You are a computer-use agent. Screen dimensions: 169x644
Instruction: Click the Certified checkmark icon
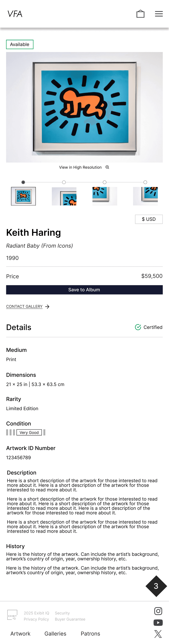pyautogui.click(x=138, y=327)
